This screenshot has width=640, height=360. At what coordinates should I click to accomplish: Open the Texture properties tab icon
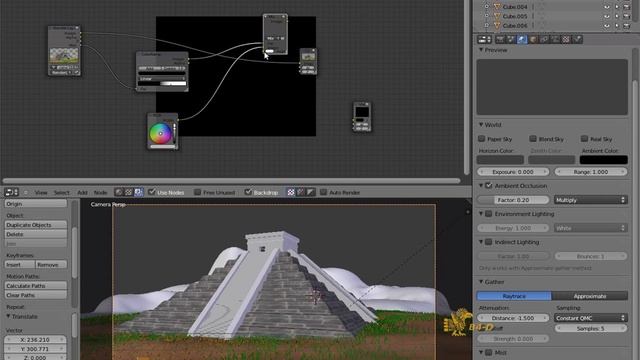[566, 39]
